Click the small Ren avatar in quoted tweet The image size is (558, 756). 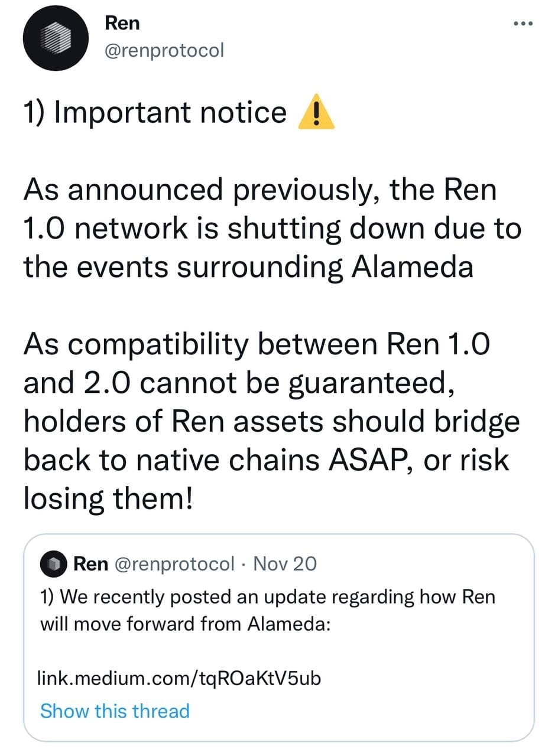(53, 564)
